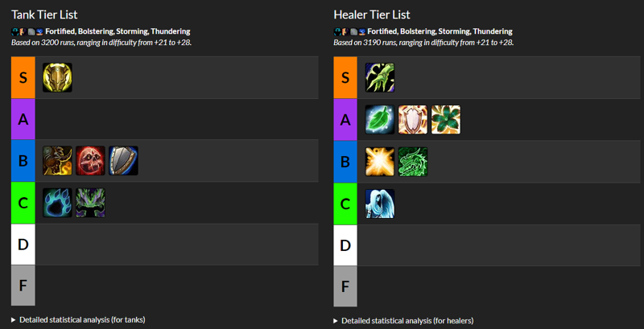Expand Detailed statistical analysis for healers
Image resolution: width=644 pixels, height=329 pixels.
tap(403, 320)
